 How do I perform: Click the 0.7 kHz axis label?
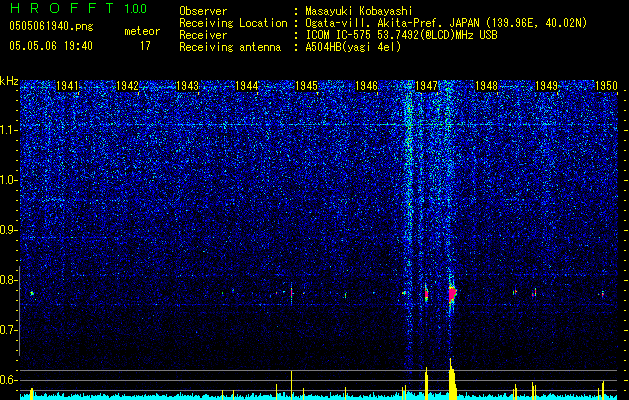pyautogui.click(x=9, y=330)
